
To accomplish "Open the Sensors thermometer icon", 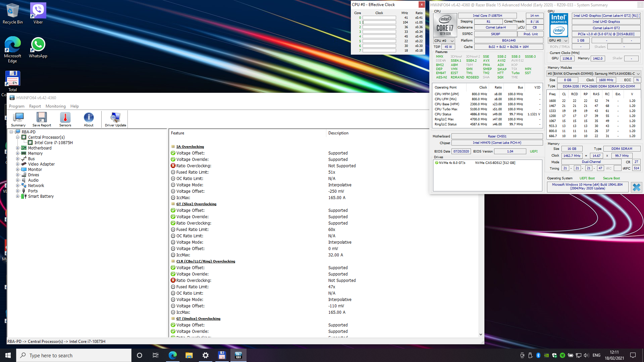I will [65, 119].
